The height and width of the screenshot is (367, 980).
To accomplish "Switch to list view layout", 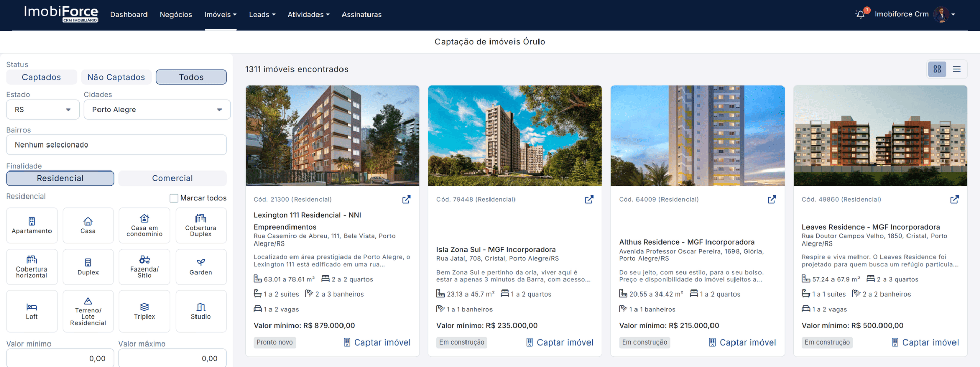I will (957, 69).
